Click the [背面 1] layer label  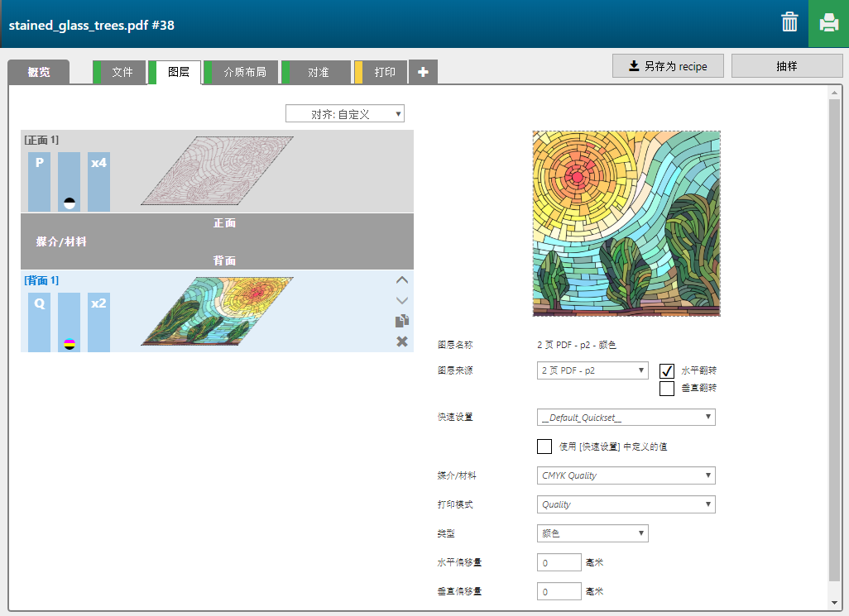[41, 280]
